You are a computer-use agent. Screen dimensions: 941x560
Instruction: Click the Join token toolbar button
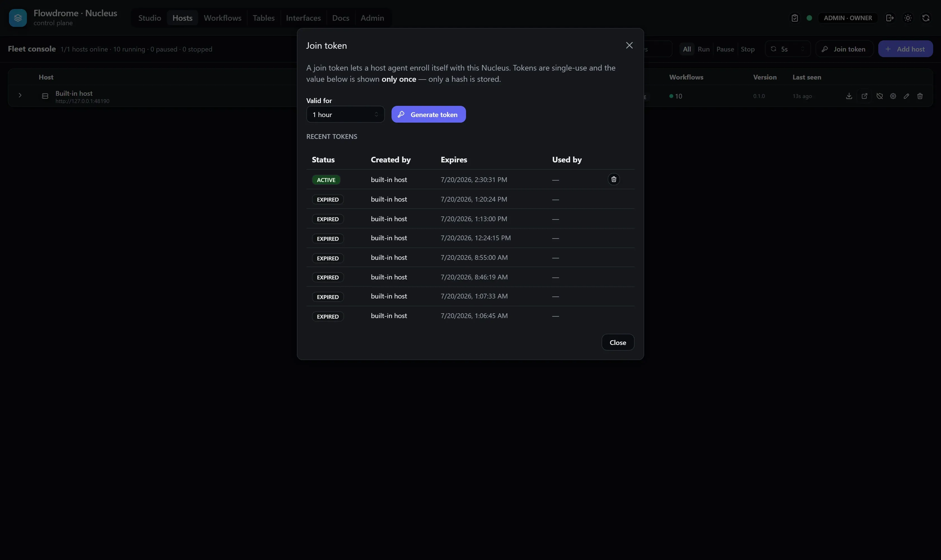(844, 49)
